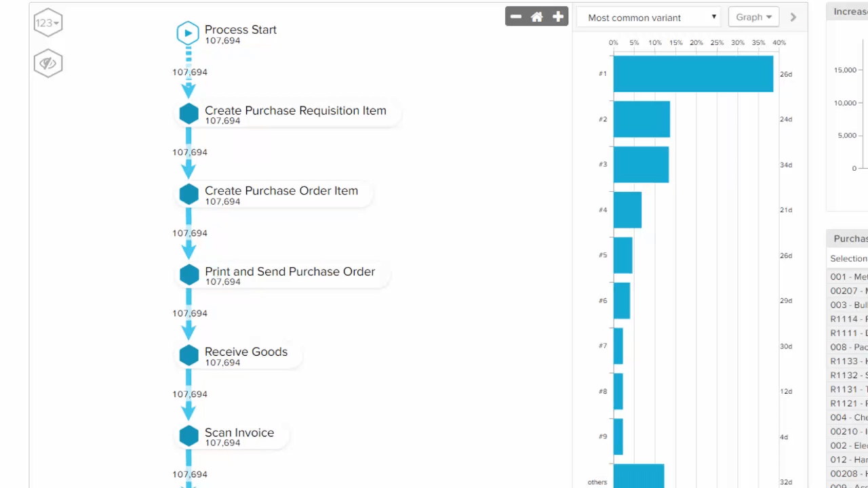
Task: Select the Scan Invoice hexagon node
Action: (x=189, y=436)
